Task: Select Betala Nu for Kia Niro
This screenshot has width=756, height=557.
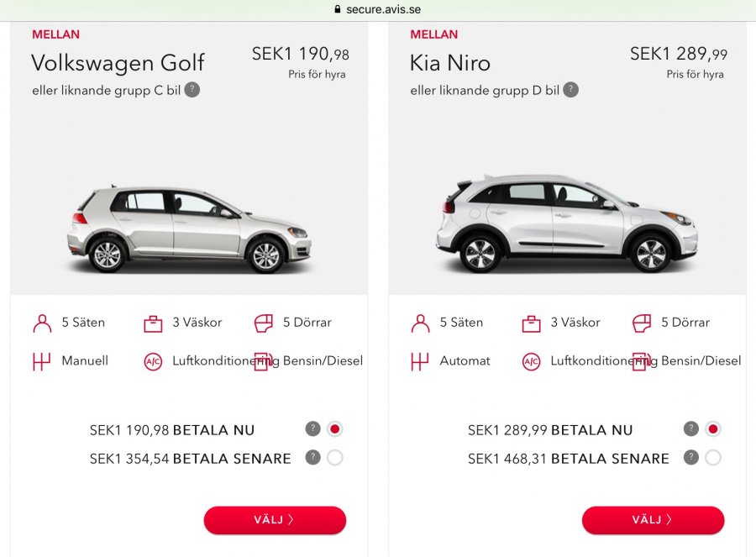Action: point(713,429)
